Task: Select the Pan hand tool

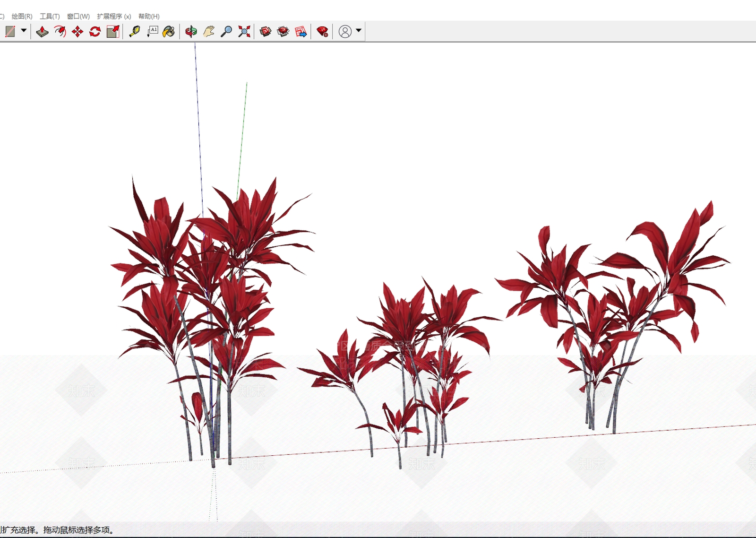Action: point(209,32)
